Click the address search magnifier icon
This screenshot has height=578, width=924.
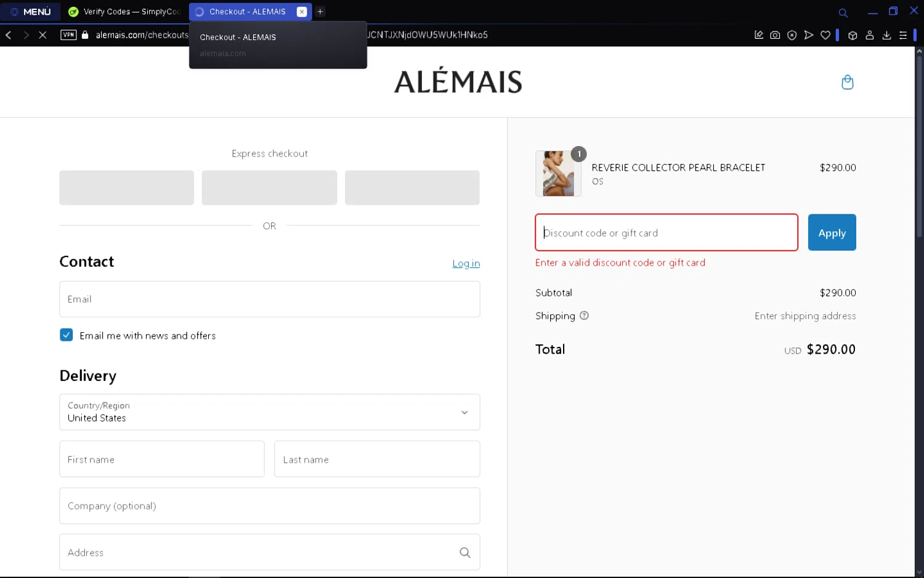click(x=465, y=553)
